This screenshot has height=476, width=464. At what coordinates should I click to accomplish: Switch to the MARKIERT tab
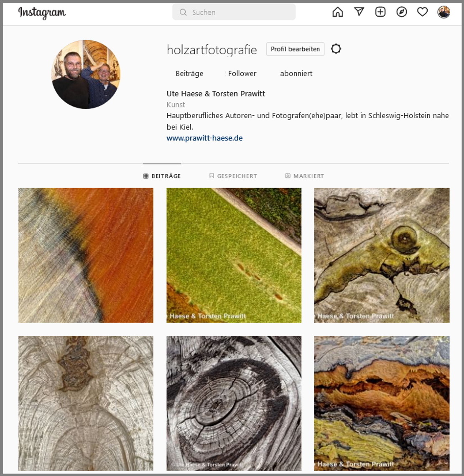coord(304,176)
